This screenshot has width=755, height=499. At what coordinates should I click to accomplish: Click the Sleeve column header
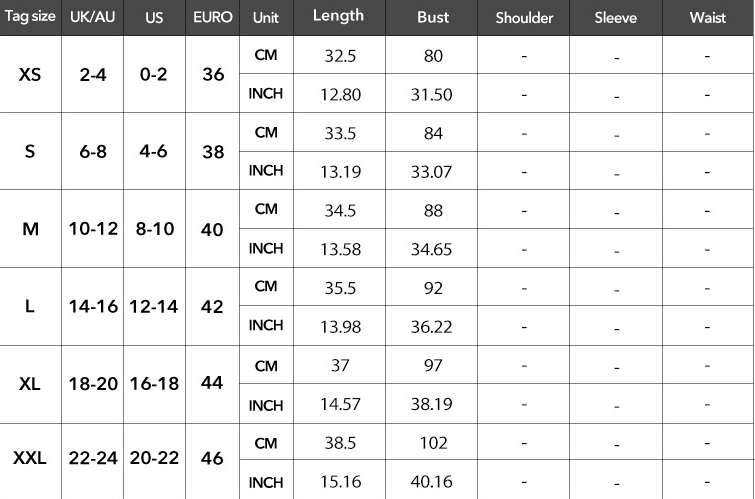(x=615, y=18)
